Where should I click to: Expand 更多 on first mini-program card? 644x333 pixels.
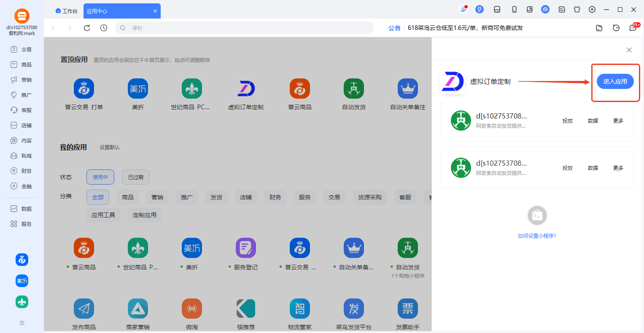pyautogui.click(x=618, y=121)
